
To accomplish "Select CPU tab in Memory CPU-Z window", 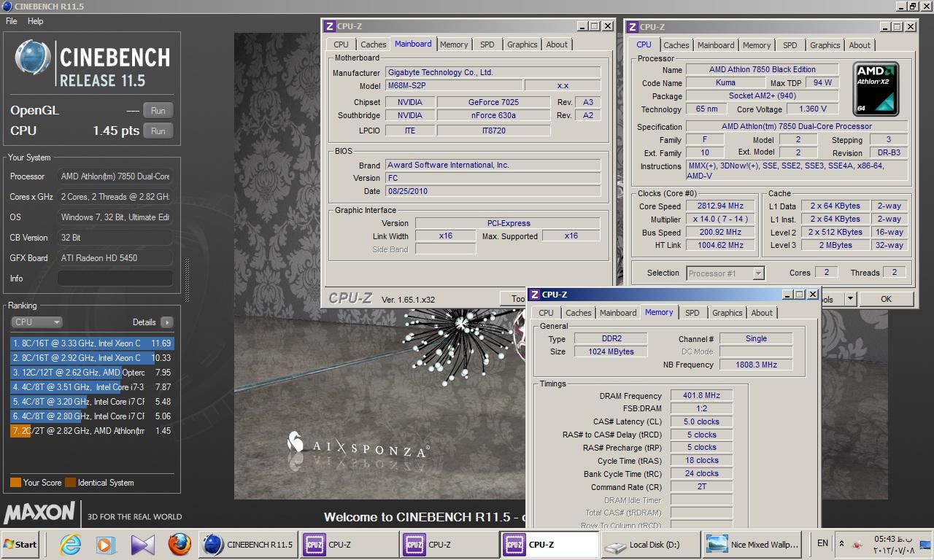I will tap(546, 313).
